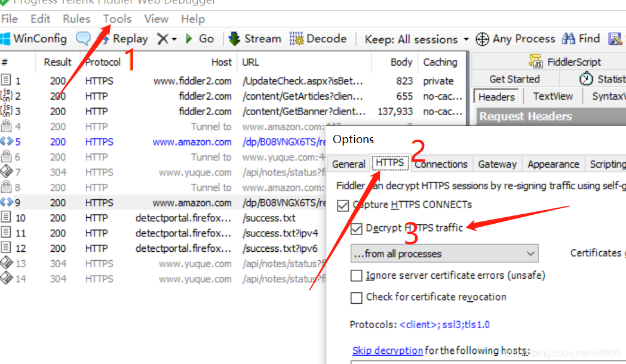Select session 13 not-modified icon

coord(7,263)
